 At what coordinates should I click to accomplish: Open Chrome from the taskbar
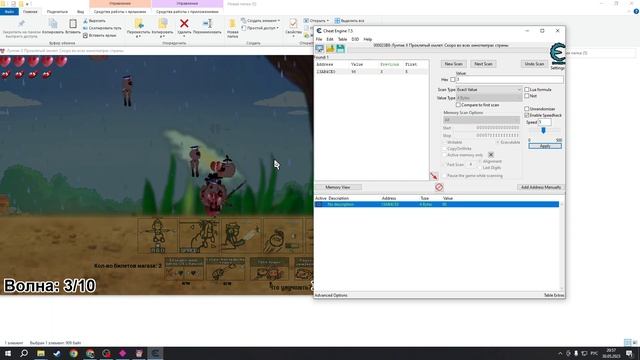click(x=73, y=353)
